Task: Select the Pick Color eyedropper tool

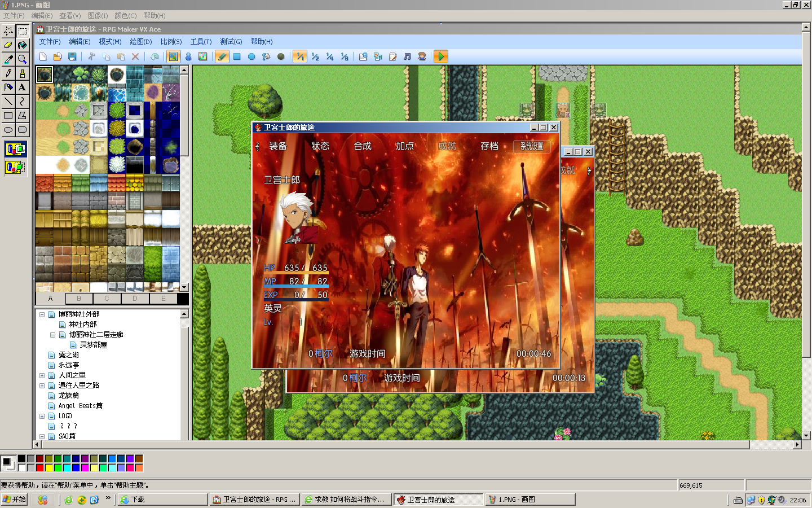Action: click(x=8, y=59)
